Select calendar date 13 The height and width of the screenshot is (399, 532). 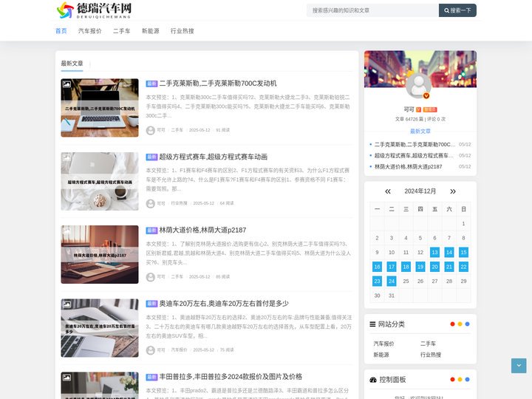(x=434, y=252)
